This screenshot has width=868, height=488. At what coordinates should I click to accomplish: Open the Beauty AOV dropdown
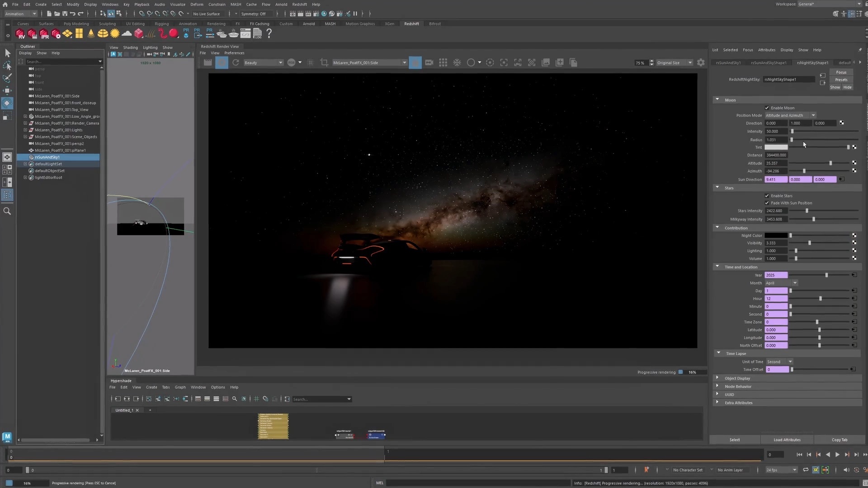pos(280,62)
